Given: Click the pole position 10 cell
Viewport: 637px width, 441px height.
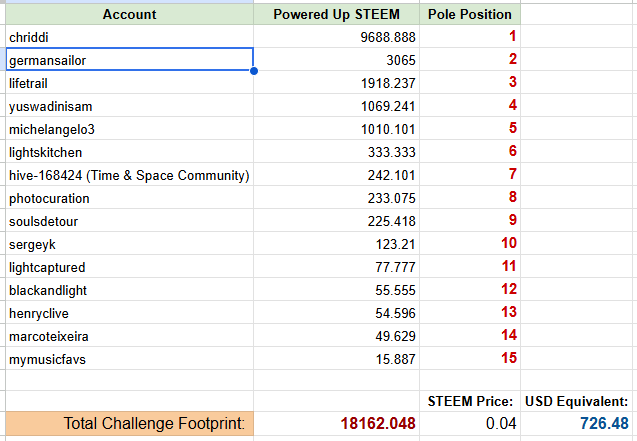Looking at the screenshot, I should point(470,243).
